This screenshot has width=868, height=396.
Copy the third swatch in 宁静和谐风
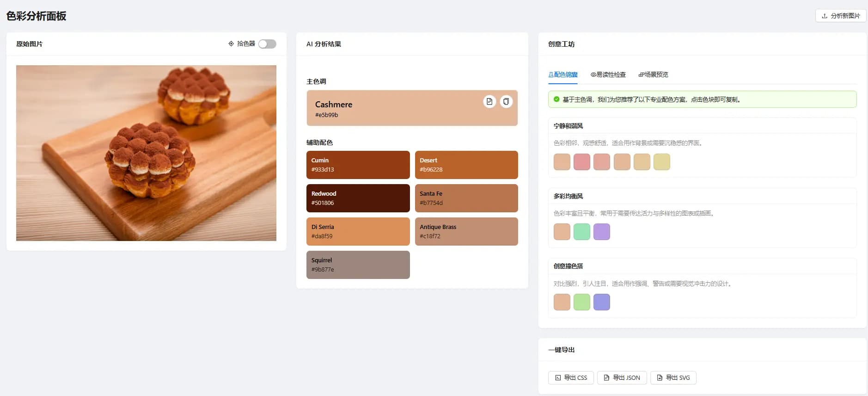[x=602, y=162]
